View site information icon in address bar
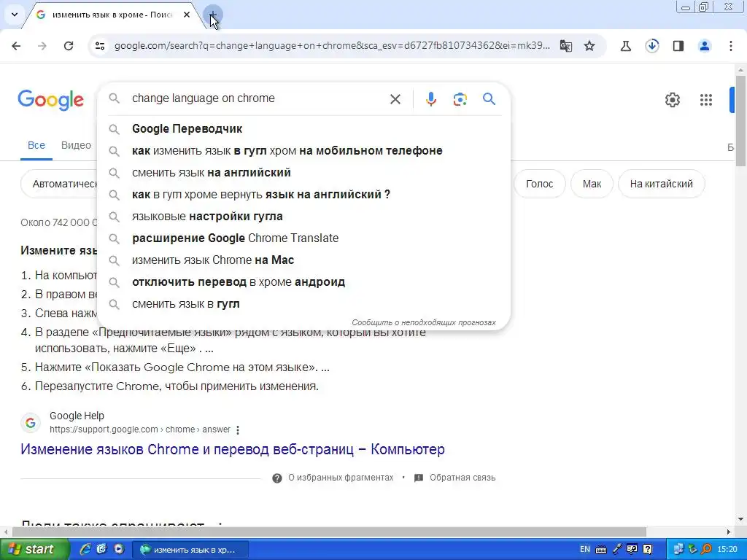Viewport: 747px width, 560px height. (x=99, y=46)
